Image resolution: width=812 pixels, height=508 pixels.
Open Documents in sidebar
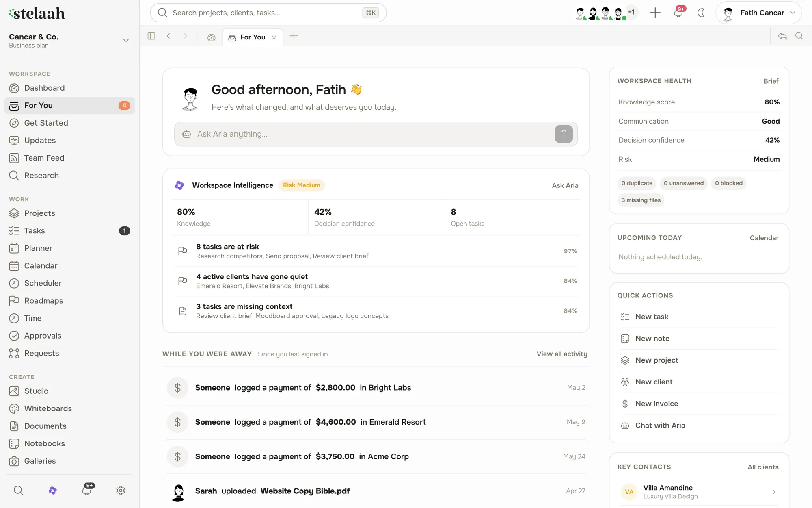click(69, 426)
